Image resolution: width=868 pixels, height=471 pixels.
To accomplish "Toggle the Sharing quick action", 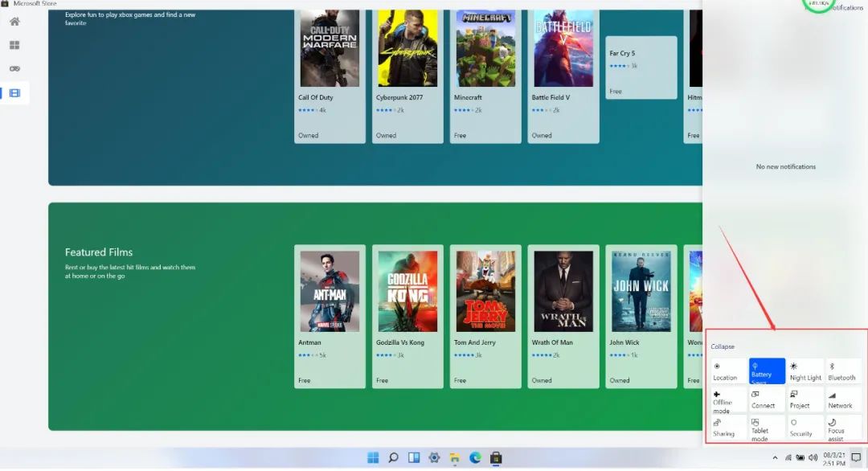I will click(x=728, y=428).
